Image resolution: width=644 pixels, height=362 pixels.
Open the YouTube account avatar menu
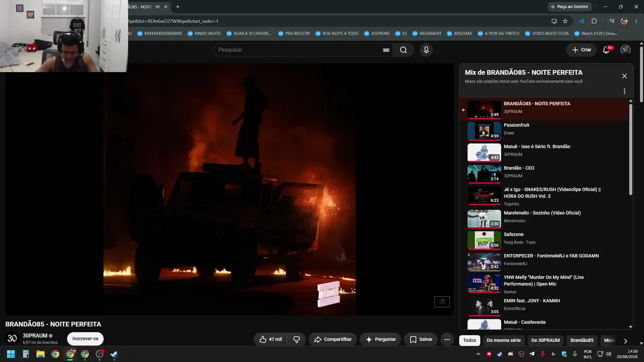tap(625, 50)
